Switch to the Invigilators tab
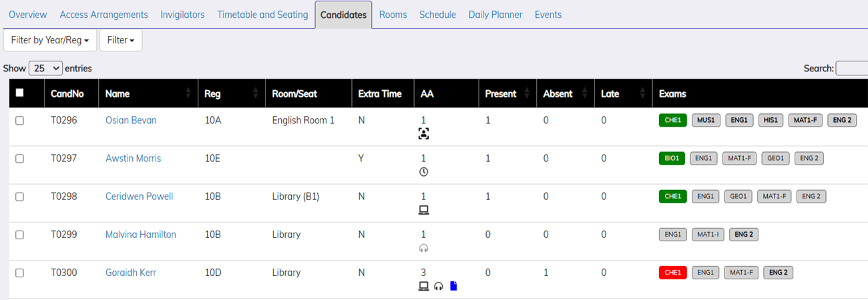 [x=182, y=15]
